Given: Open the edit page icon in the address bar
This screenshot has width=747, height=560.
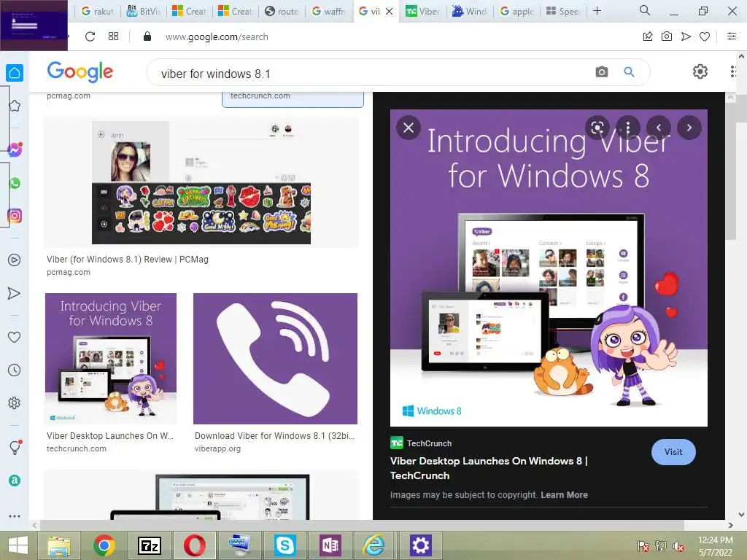Looking at the screenshot, I should (x=648, y=36).
